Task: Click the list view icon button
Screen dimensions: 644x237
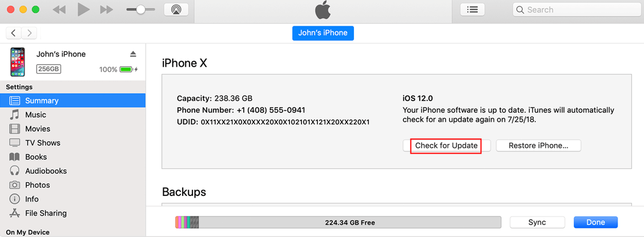Action: coord(472,10)
